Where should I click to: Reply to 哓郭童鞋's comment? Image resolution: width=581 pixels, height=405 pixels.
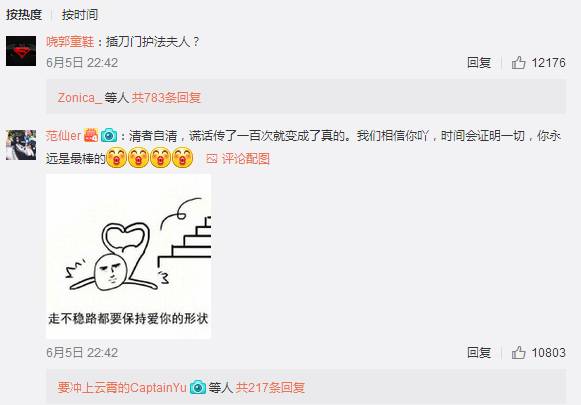coord(479,63)
